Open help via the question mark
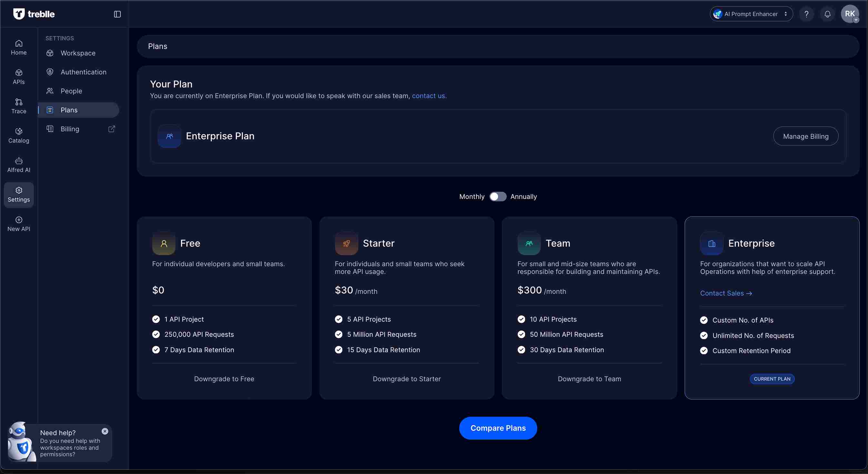This screenshot has height=474, width=868. pos(807,14)
